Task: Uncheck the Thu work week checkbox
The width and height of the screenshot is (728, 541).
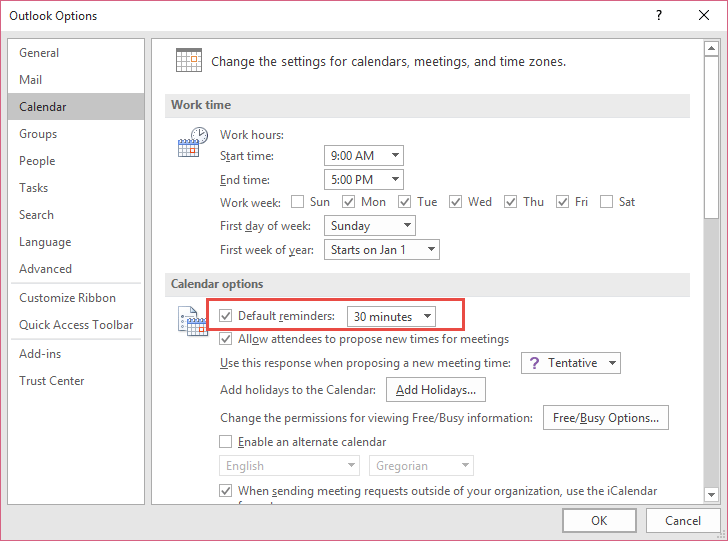Action: tap(511, 202)
